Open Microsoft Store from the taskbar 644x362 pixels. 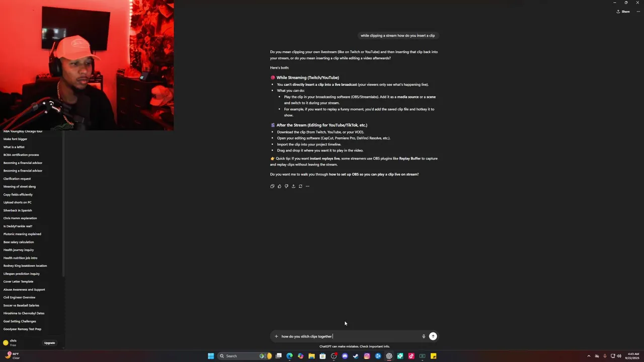(x=323, y=356)
